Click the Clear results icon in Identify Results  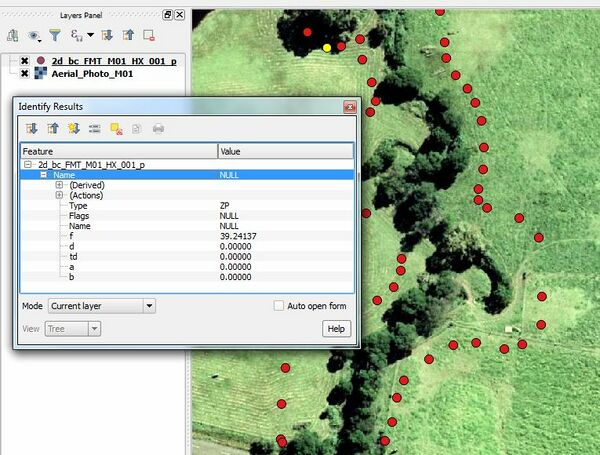coord(115,128)
